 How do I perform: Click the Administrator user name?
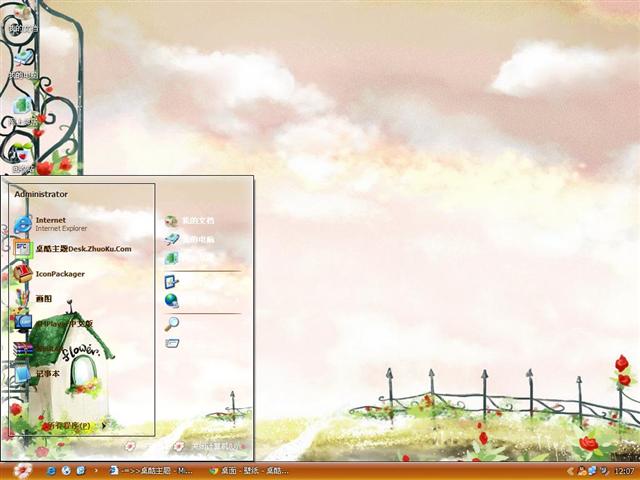[x=41, y=194]
